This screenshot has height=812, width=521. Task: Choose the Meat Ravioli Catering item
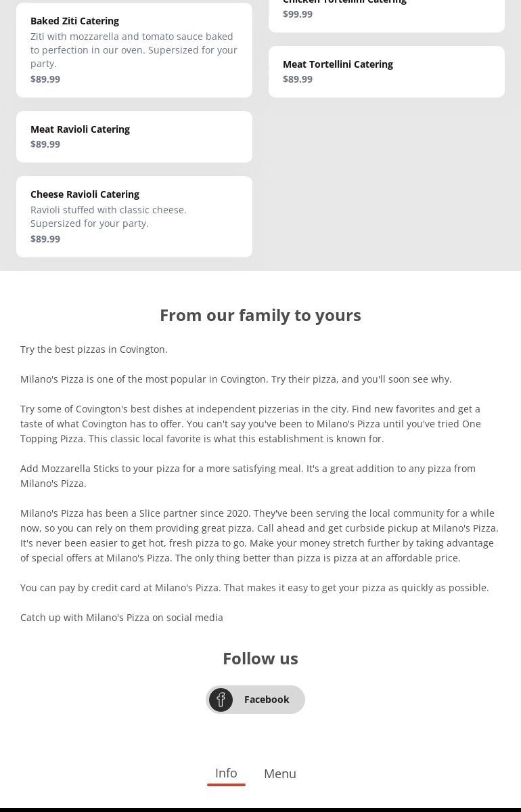coord(80,129)
